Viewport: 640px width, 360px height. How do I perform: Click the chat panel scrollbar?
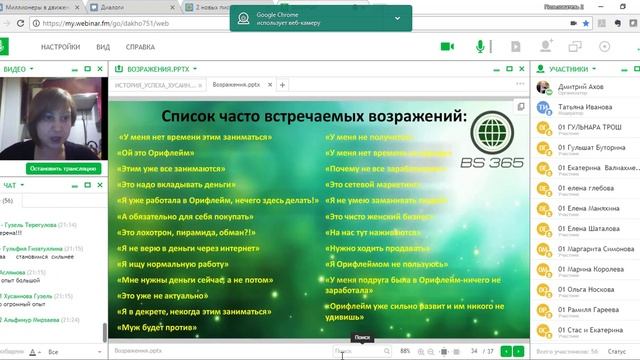[105, 332]
